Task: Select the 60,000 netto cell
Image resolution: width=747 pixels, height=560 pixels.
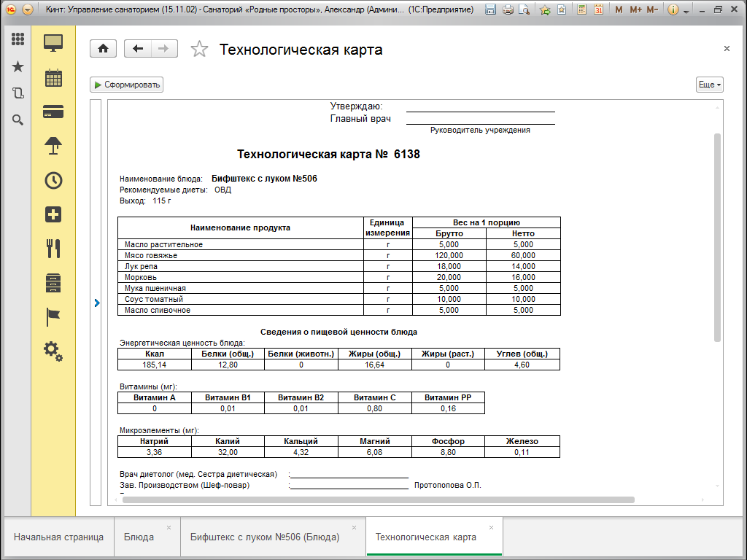Action: coord(523,255)
